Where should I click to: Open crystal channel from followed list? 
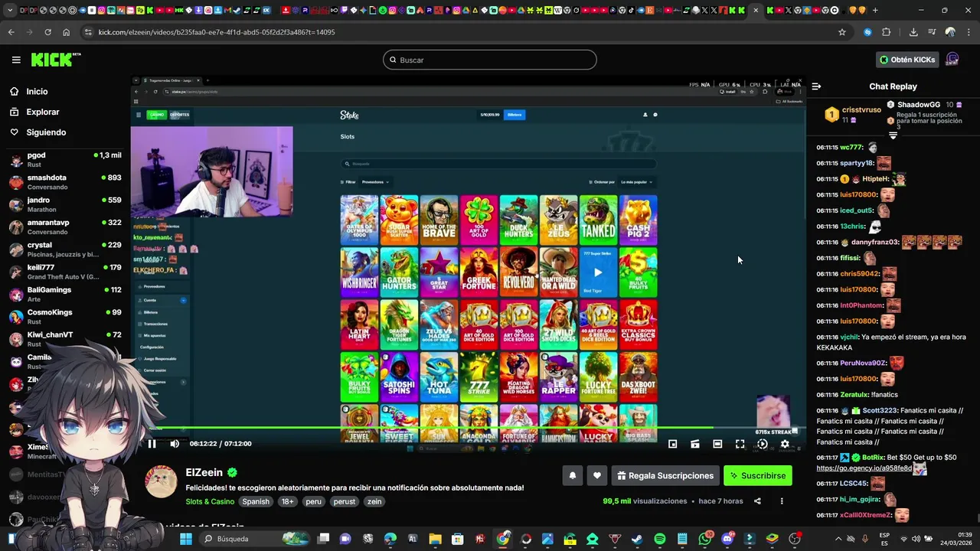click(66, 249)
